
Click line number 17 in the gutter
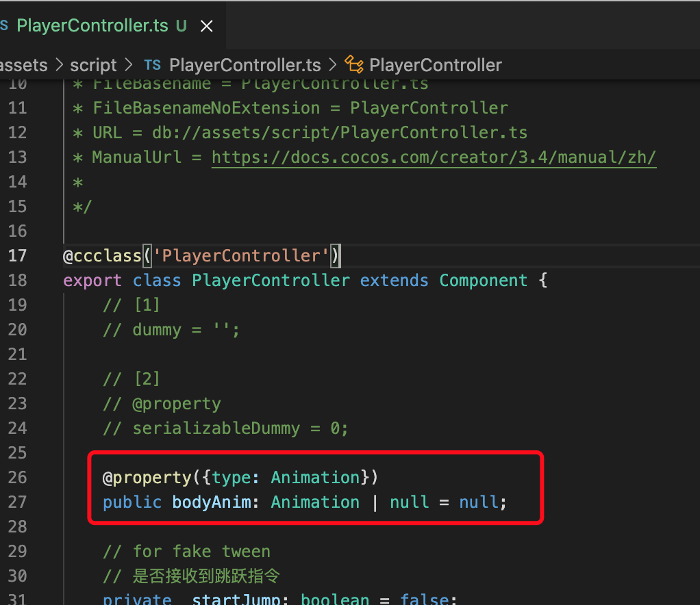(18, 256)
